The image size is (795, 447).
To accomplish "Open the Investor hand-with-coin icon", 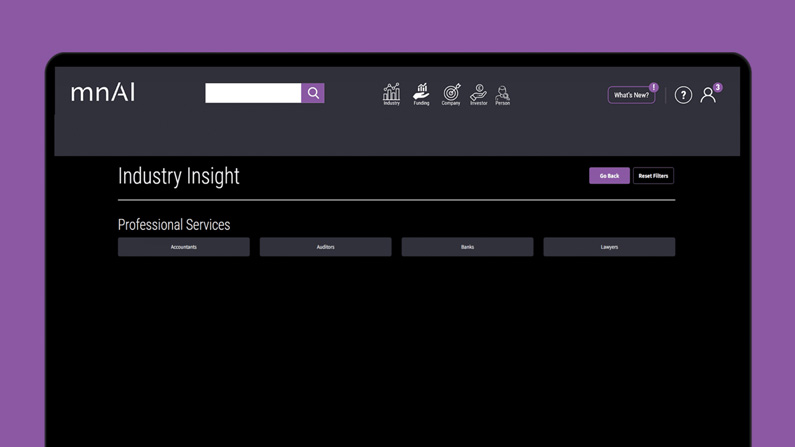I will (x=478, y=93).
